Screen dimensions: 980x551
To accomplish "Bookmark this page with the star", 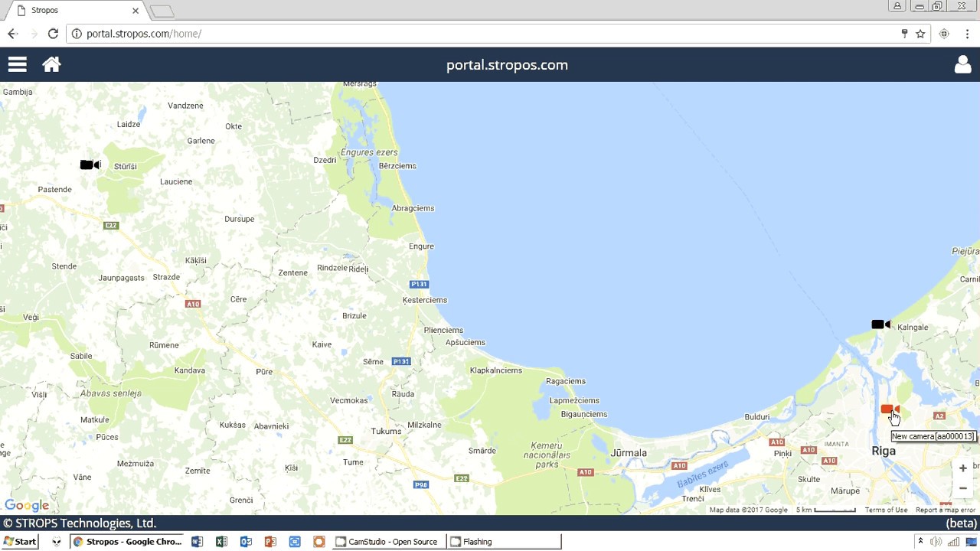I will 920,34.
